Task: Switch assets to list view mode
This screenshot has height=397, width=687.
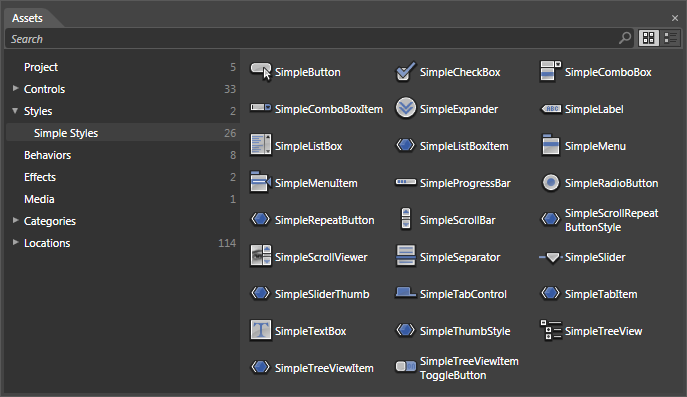Action: (670, 39)
